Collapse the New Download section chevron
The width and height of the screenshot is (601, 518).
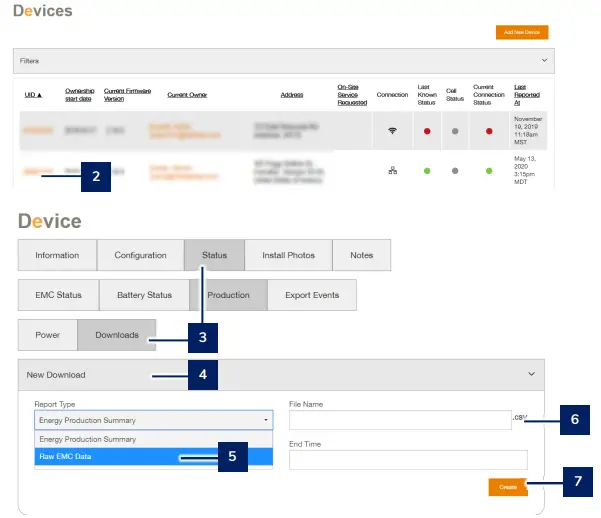click(531, 375)
